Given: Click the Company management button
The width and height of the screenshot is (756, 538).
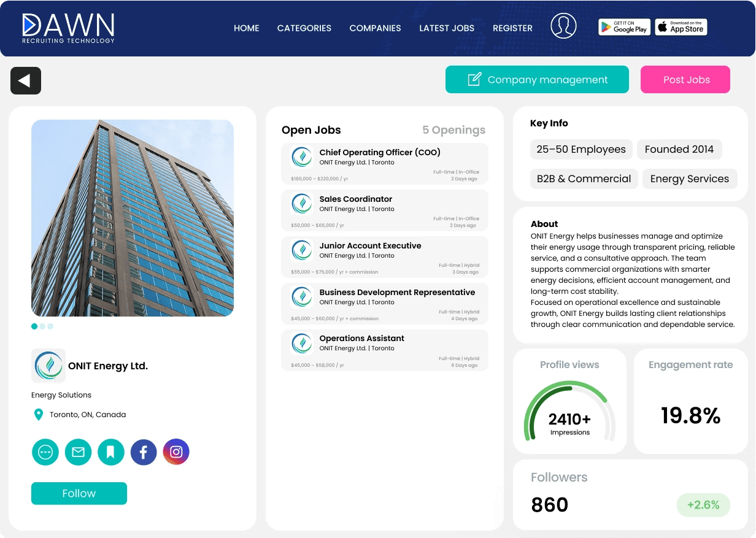Looking at the screenshot, I should pyautogui.click(x=537, y=80).
